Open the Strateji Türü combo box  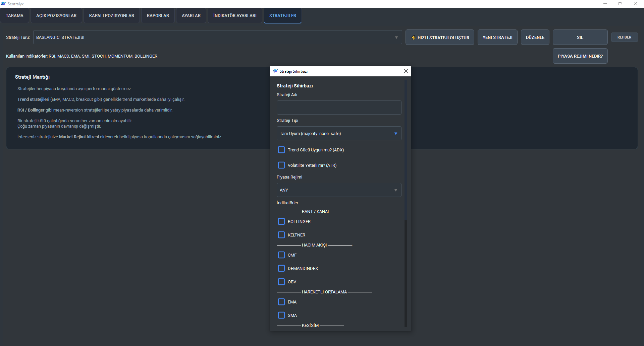tap(217, 38)
